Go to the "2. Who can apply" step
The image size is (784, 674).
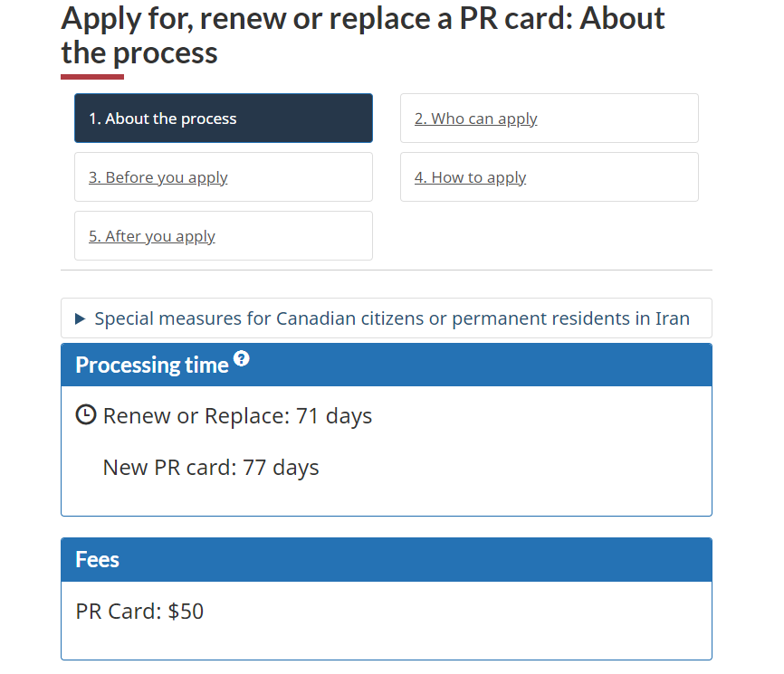(476, 119)
